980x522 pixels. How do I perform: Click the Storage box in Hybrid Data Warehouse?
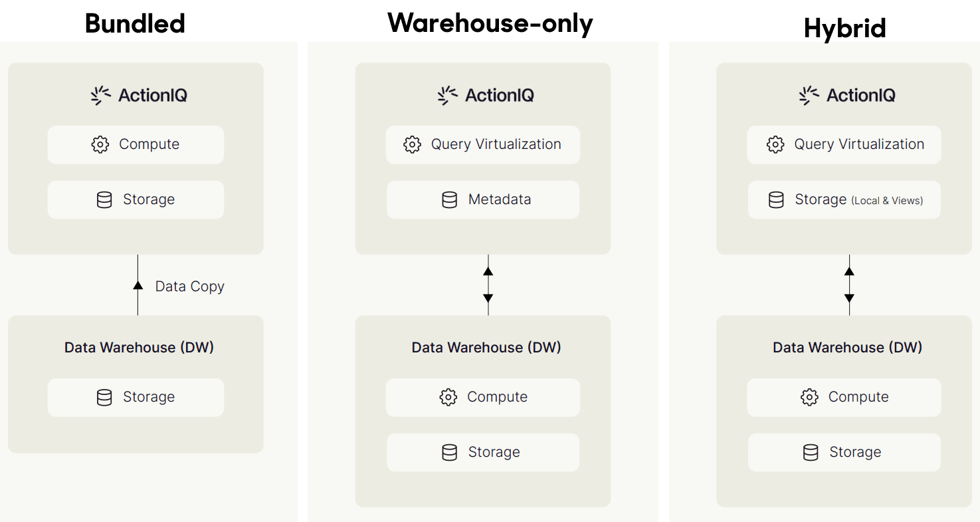[x=844, y=452]
